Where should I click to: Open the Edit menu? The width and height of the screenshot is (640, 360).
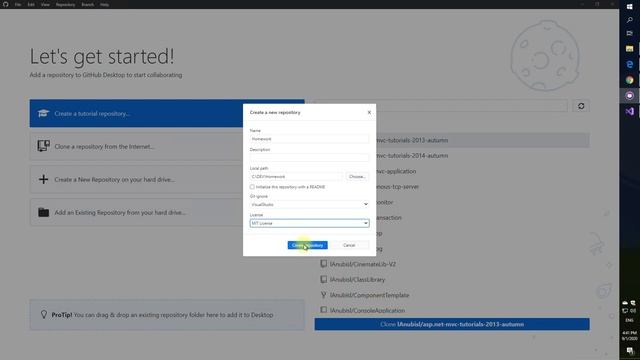[x=31, y=4]
